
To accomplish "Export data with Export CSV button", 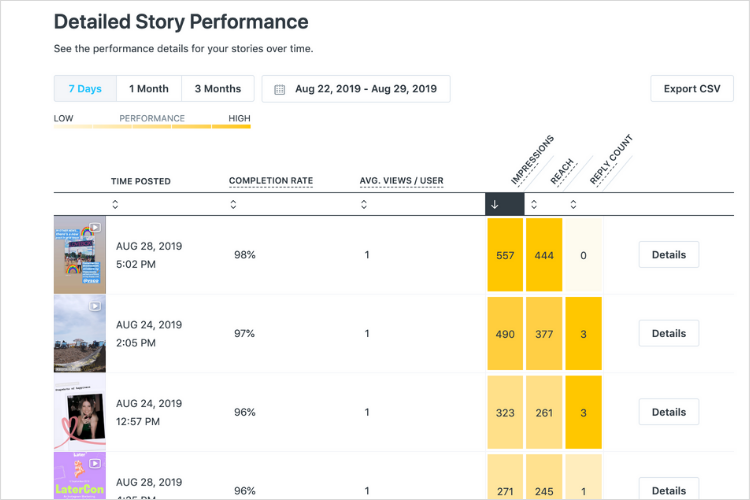I will [x=692, y=89].
